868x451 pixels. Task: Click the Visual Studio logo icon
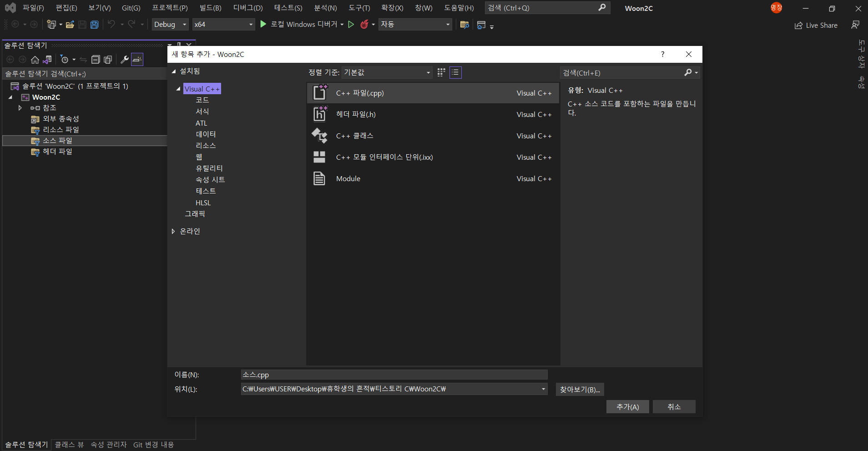[10, 8]
